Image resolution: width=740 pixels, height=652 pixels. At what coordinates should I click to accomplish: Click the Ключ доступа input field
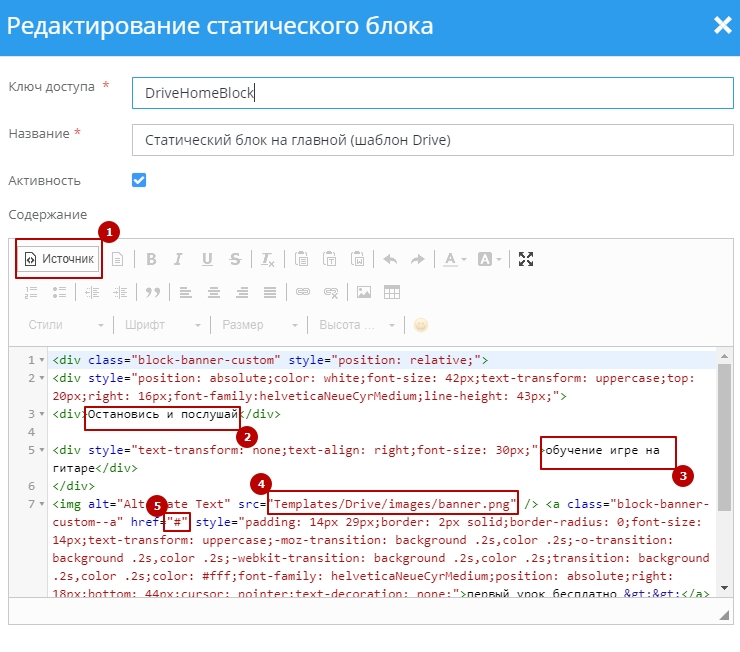433,93
